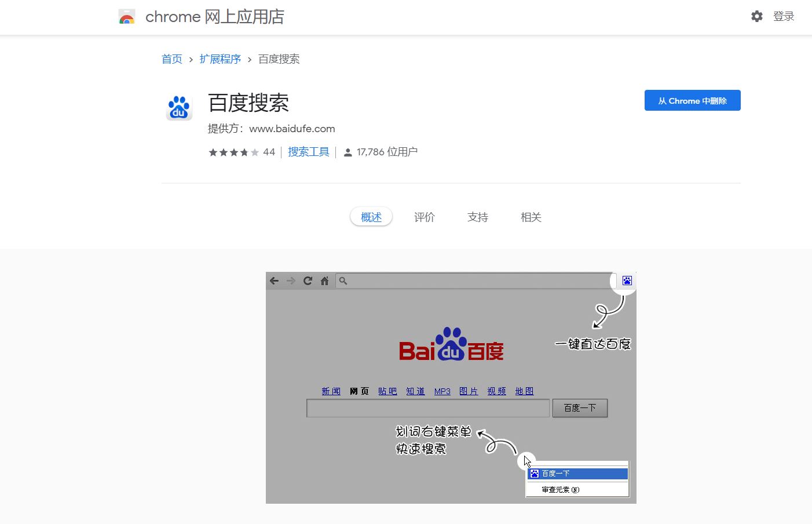Click the user count person icon
This screenshot has height=524, width=812.
[348, 152]
